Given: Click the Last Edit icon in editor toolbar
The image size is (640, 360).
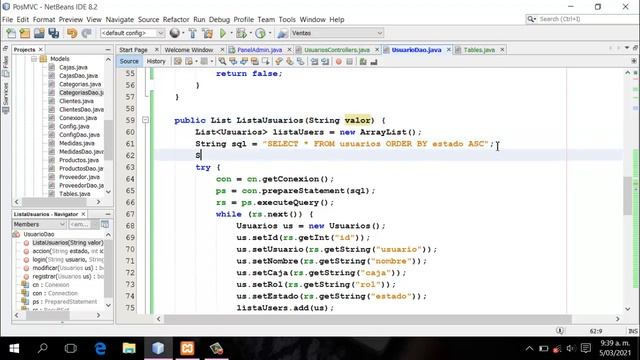Looking at the screenshot, I should click(178, 62).
